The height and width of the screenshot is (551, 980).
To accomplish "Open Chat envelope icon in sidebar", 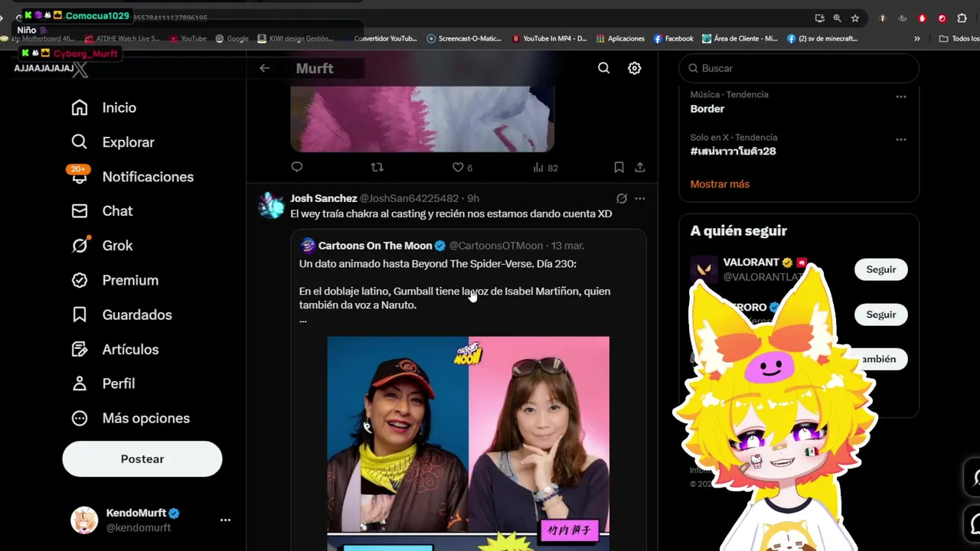I will click(80, 211).
